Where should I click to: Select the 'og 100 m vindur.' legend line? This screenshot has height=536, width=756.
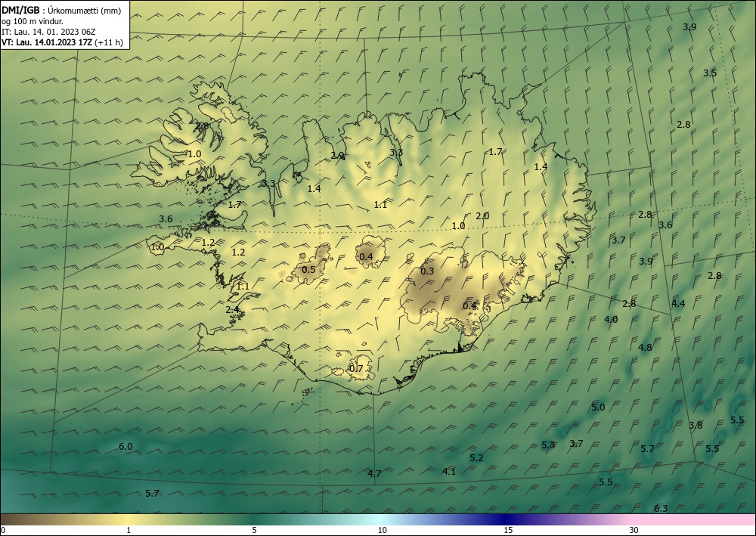pos(33,21)
